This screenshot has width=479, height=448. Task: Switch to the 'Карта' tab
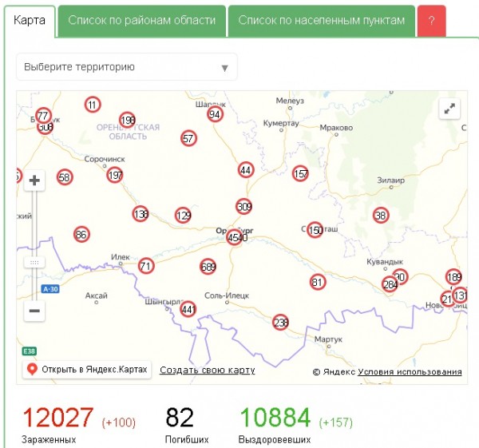[30, 20]
